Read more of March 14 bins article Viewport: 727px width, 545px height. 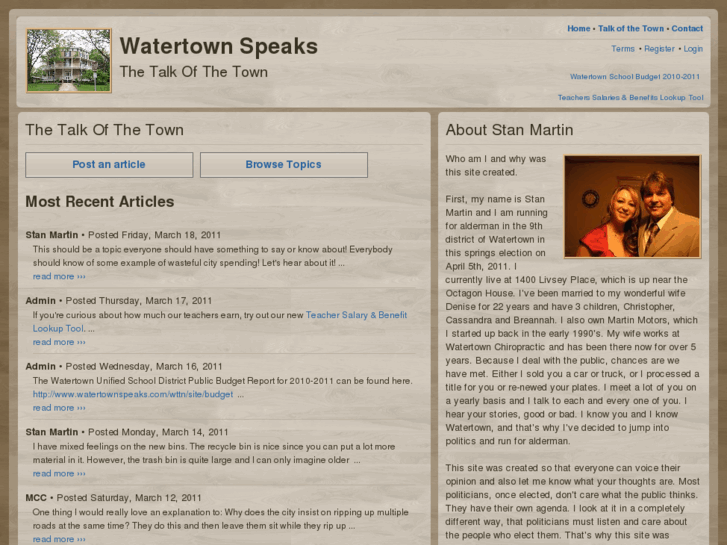click(x=59, y=474)
